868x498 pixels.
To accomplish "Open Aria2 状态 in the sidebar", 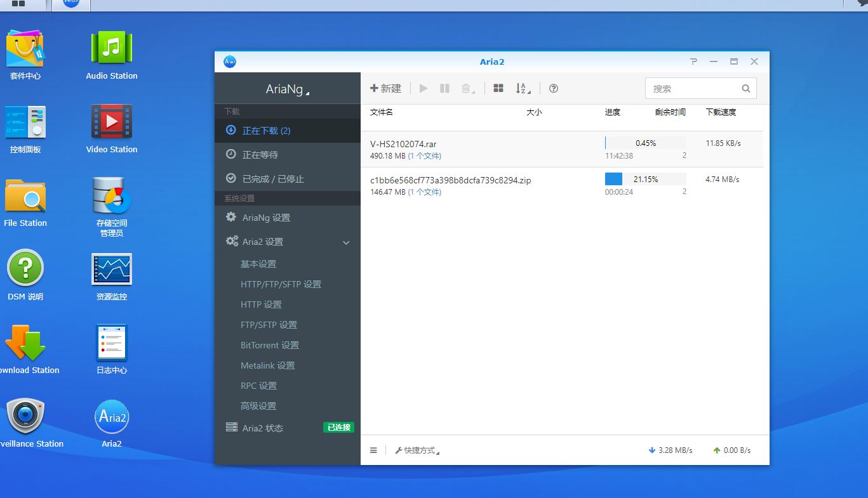I will (x=288, y=428).
